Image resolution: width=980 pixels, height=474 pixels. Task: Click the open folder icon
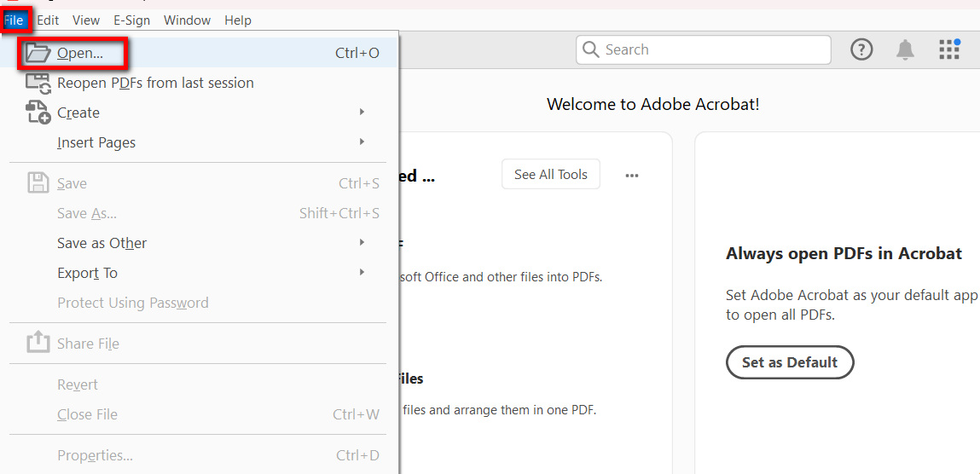pyautogui.click(x=38, y=53)
